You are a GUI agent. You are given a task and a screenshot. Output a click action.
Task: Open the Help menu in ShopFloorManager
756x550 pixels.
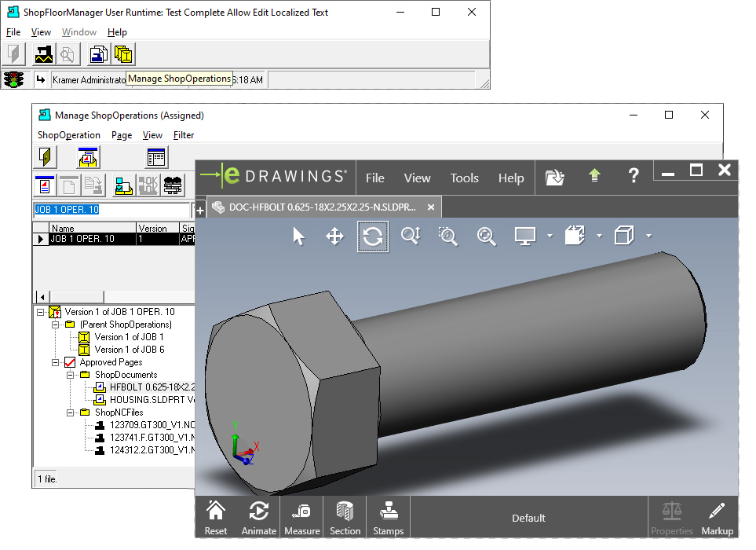pos(117,32)
